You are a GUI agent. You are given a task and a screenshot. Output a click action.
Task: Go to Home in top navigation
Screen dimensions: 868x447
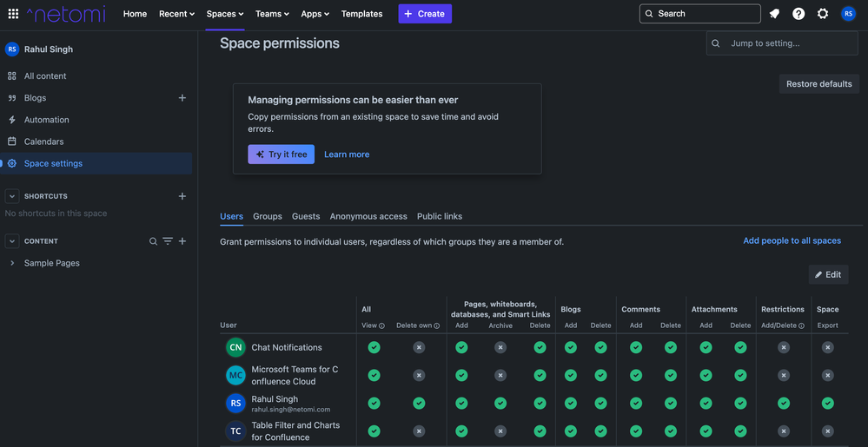pyautogui.click(x=135, y=14)
